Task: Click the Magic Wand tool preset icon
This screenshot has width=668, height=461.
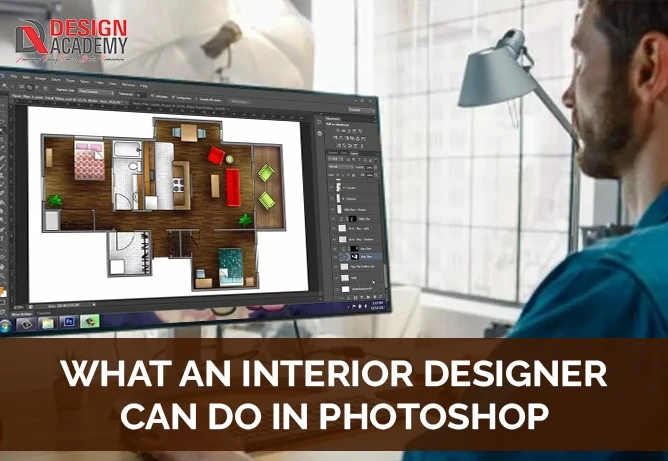Action: (5, 86)
